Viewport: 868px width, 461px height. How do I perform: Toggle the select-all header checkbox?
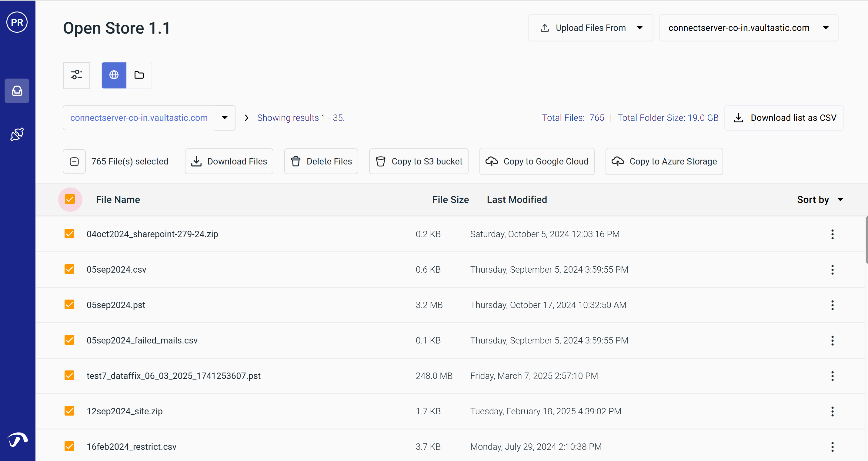pos(70,199)
